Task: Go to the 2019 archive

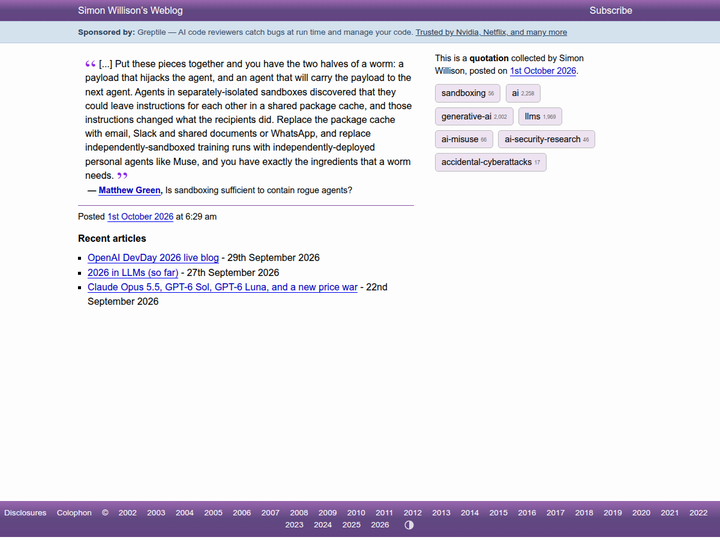Action: click(x=613, y=513)
